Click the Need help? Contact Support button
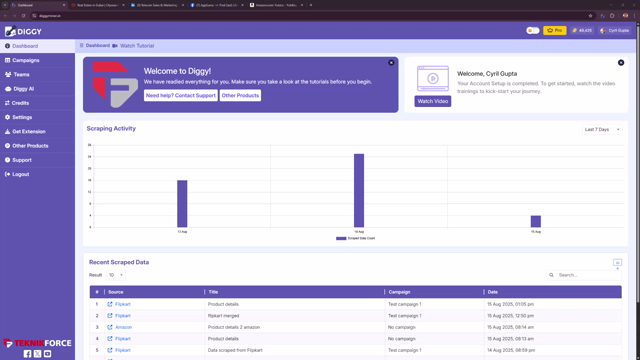 pos(180,96)
